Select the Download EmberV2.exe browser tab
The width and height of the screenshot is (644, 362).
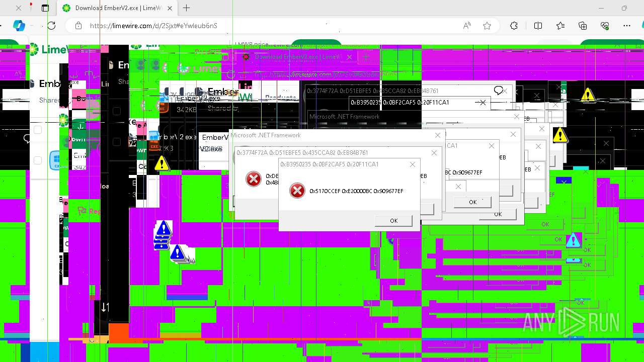click(118, 8)
